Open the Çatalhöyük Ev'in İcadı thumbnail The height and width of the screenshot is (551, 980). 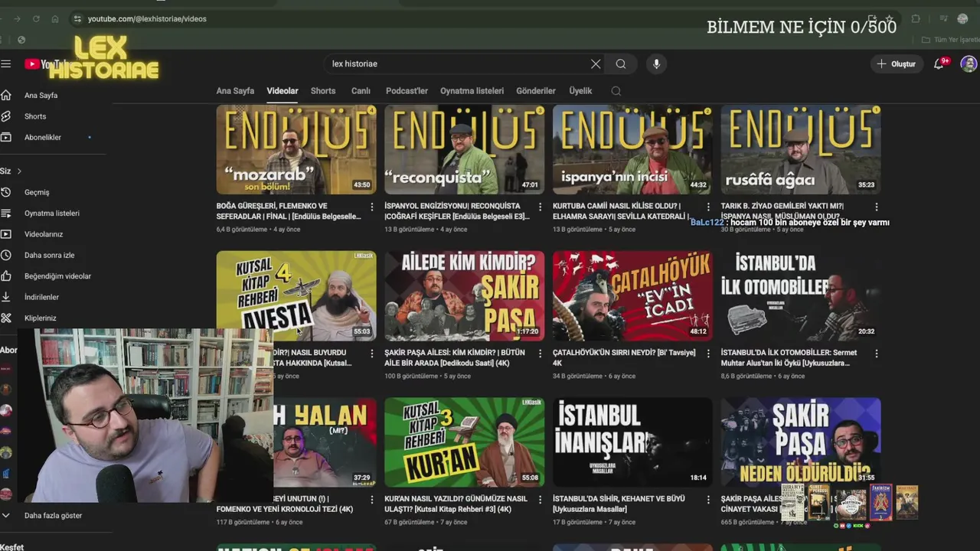click(632, 296)
